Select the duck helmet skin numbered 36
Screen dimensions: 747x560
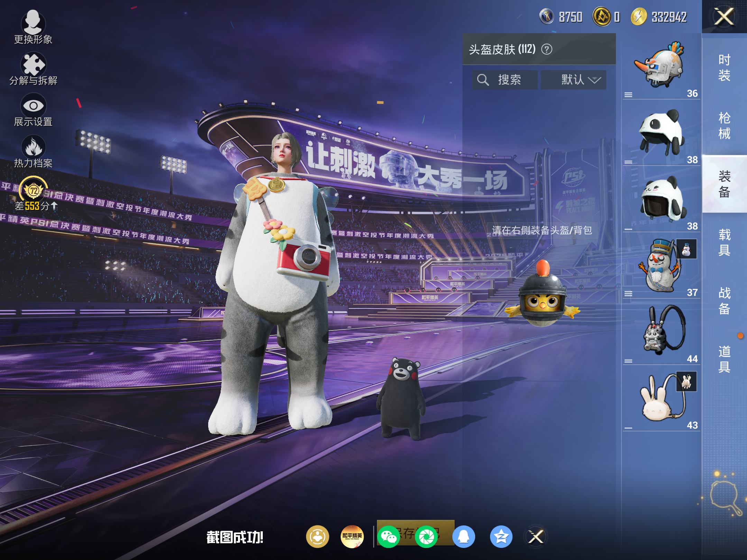tap(661, 66)
